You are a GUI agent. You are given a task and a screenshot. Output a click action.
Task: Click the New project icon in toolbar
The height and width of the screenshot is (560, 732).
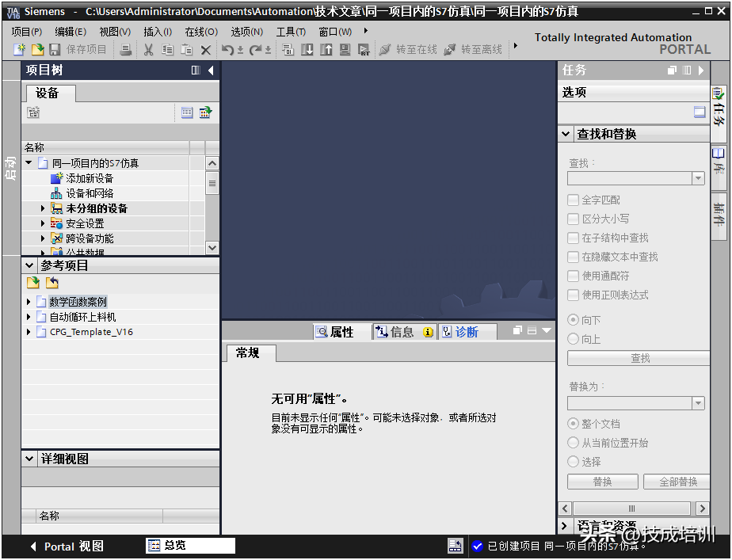point(19,49)
